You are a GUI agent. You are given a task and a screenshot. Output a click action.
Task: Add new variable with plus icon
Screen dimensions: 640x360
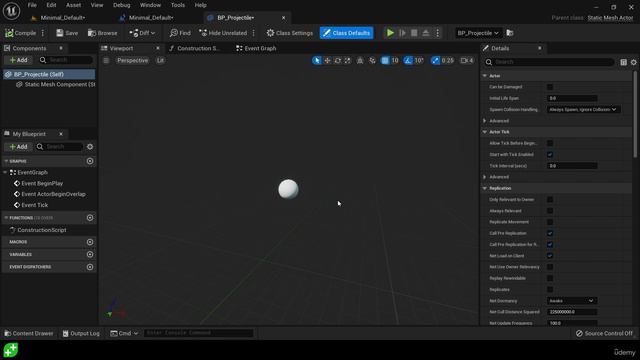(x=90, y=254)
